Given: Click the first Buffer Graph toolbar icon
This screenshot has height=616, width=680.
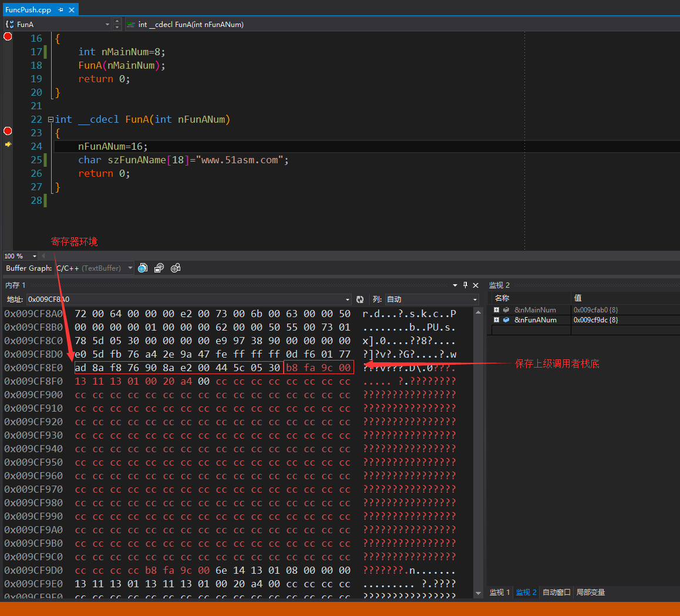Looking at the screenshot, I should 142,268.
